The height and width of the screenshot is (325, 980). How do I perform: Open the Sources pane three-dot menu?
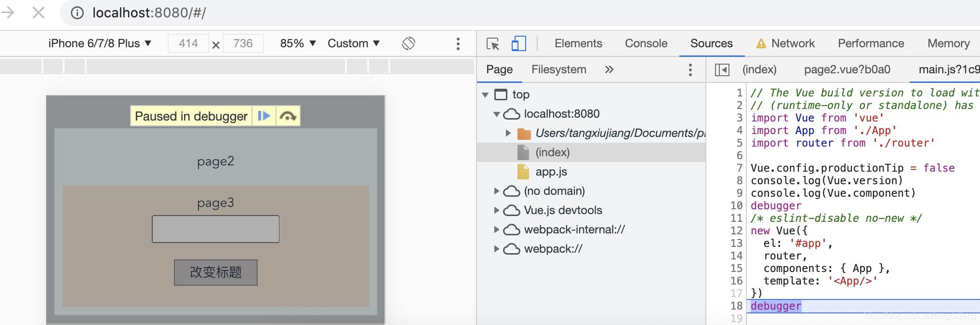[690, 70]
